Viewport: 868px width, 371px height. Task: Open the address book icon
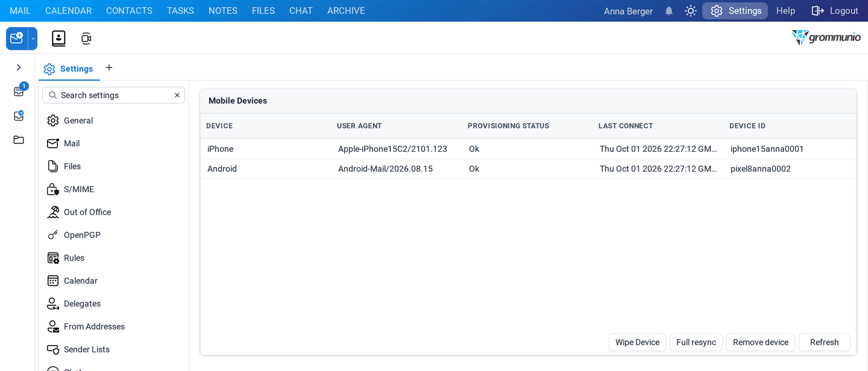pyautogui.click(x=58, y=39)
